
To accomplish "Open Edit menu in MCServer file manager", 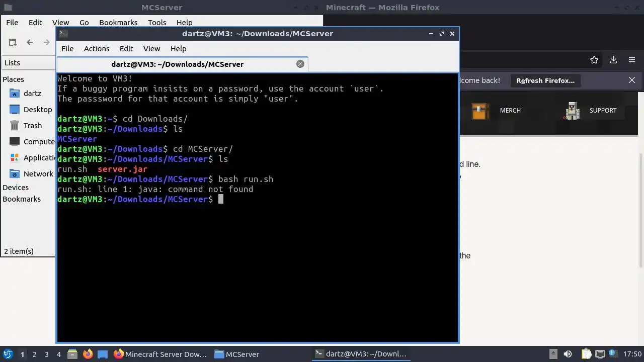I will 35,23.
